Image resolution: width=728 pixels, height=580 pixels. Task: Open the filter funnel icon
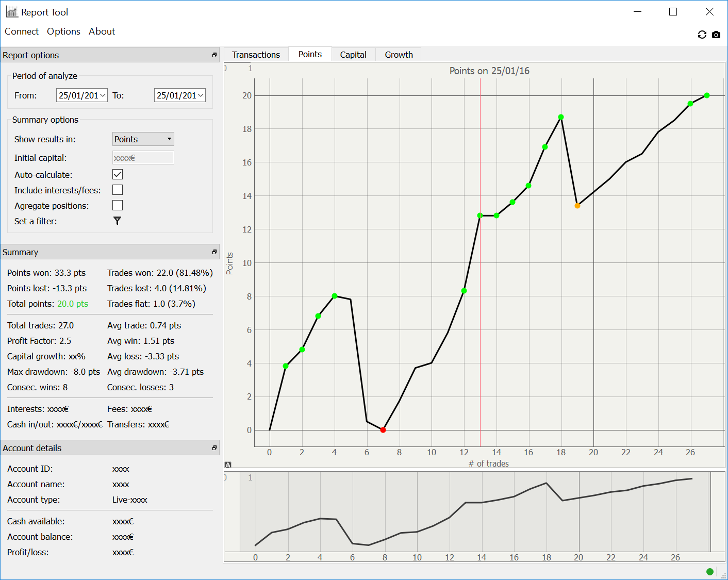(x=118, y=221)
